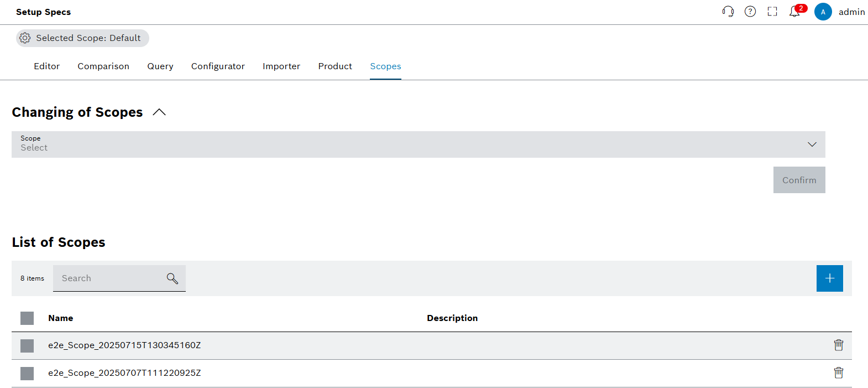Click the 8 items count label
Screen dimensions: 868x388
(x=32, y=278)
